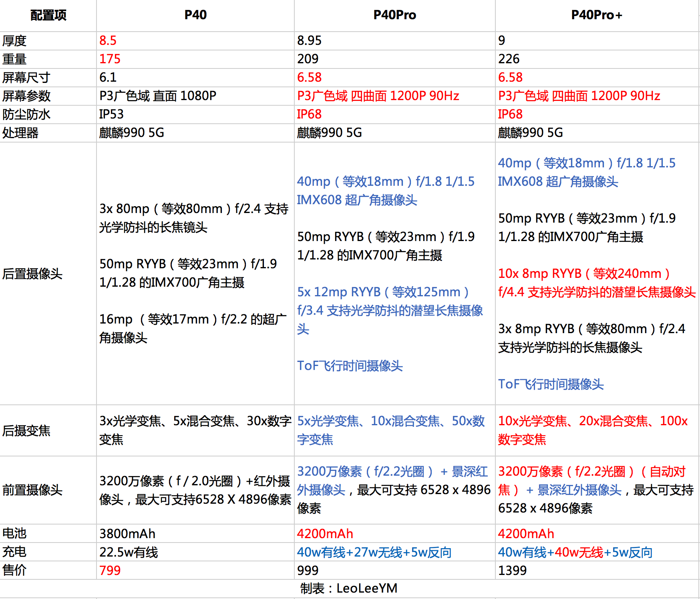Select the P40Pro+ column header
This screenshot has width=700, height=599.
pyautogui.click(x=597, y=15)
